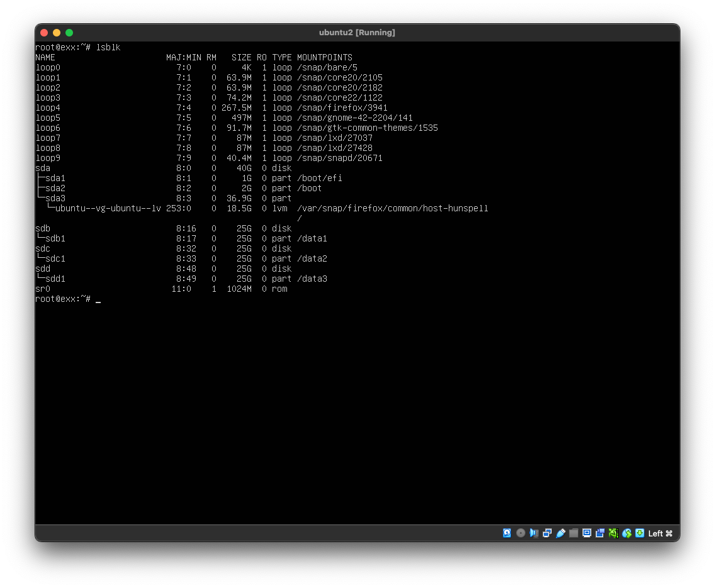Click the 'sdb1' partition name
This screenshot has height=588, width=715.
tap(55, 239)
